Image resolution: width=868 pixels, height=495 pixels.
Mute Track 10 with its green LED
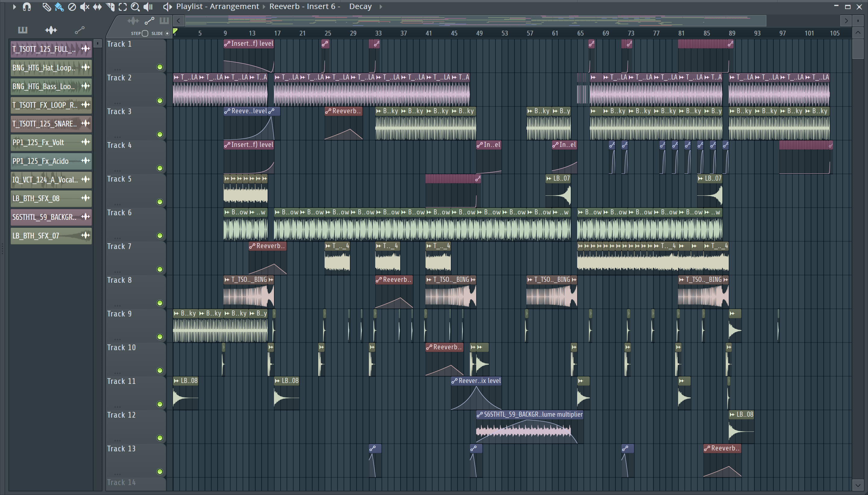[x=159, y=371]
